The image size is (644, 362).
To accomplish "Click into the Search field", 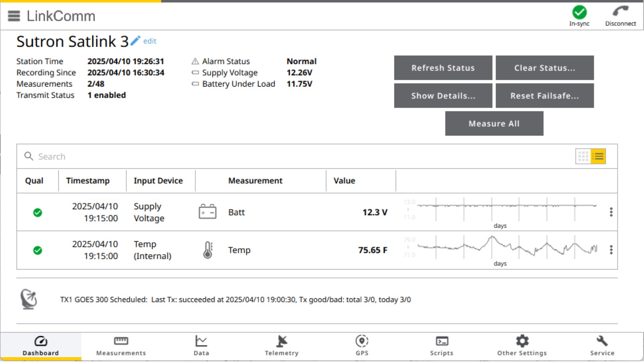I will pos(295,156).
